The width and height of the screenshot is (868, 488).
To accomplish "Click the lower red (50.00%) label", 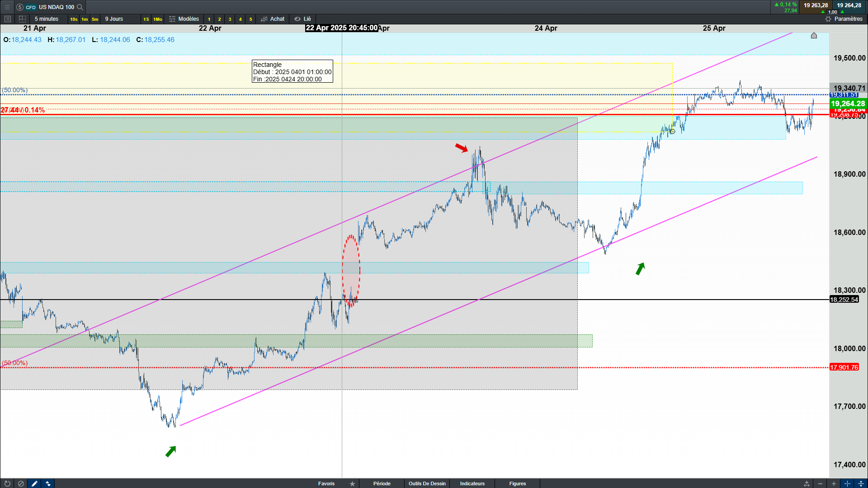I will pos(14,363).
